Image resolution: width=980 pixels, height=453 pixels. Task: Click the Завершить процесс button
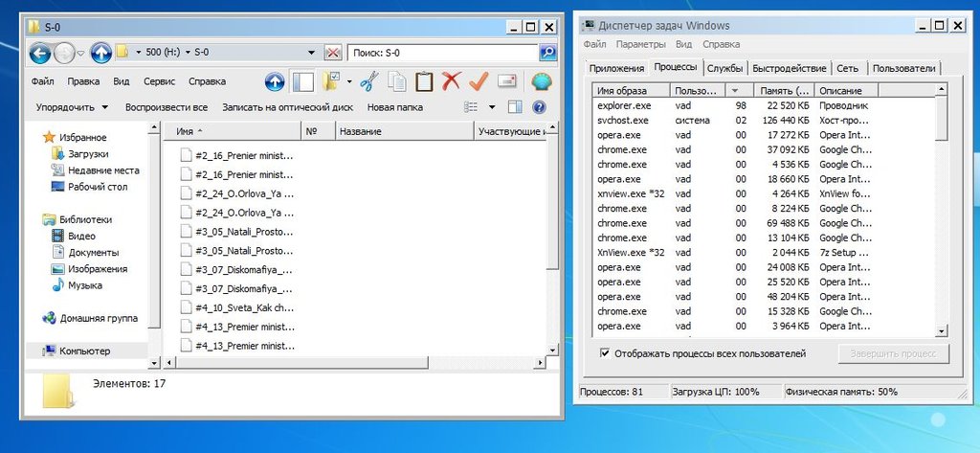(x=894, y=353)
